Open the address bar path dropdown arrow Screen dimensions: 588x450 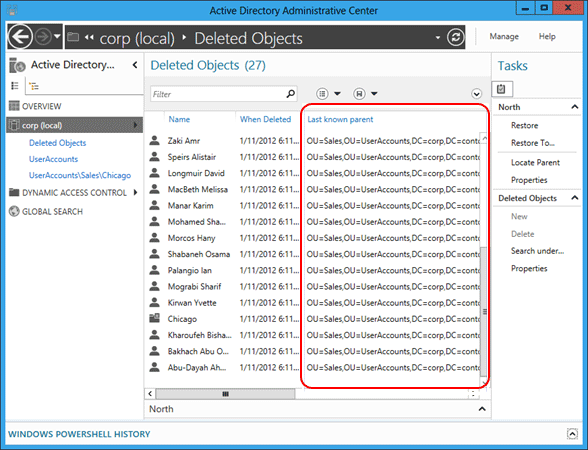click(438, 38)
